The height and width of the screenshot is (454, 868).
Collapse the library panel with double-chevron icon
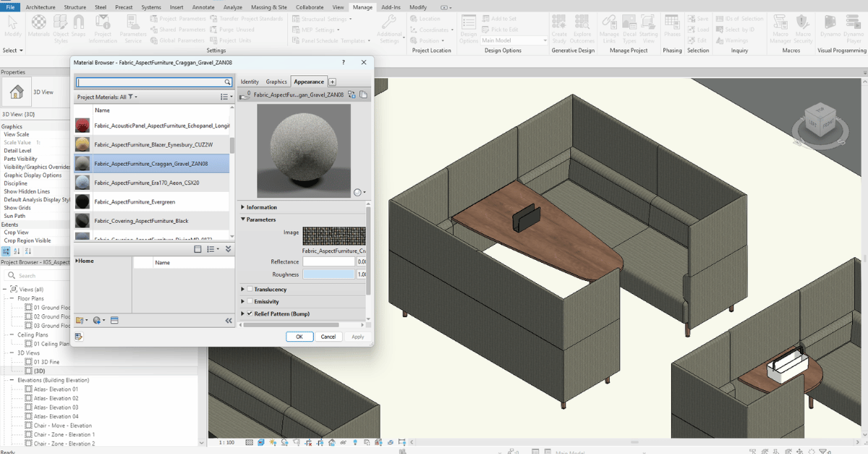coord(229,320)
